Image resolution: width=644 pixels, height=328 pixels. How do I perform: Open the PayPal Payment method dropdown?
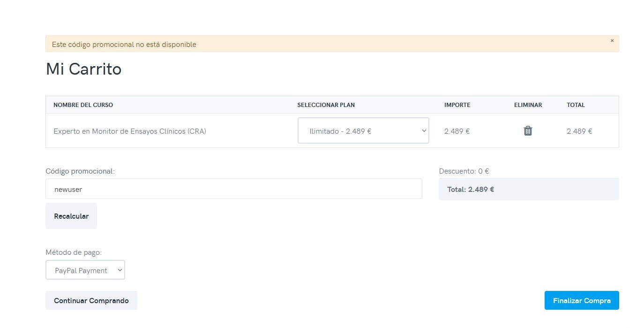[x=85, y=270]
